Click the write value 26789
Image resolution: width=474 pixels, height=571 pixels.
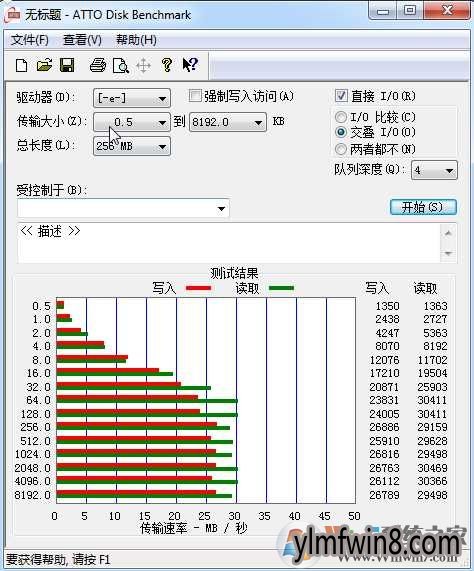[385, 495]
